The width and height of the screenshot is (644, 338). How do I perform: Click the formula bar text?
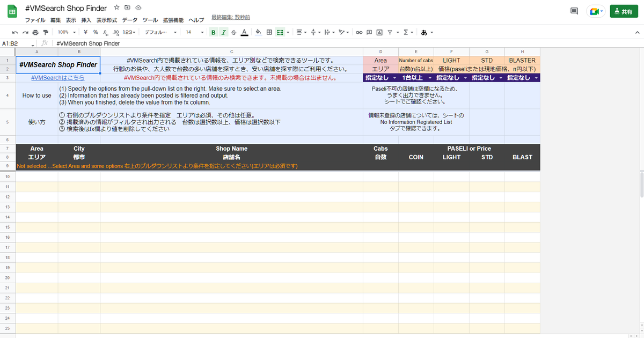click(88, 43)
